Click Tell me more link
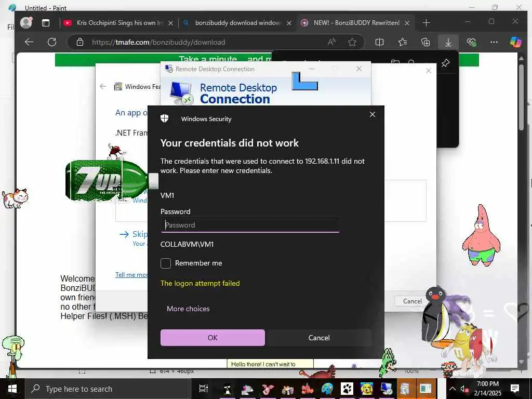This screenshot has width=532, height=399. [x=131, y=275]
